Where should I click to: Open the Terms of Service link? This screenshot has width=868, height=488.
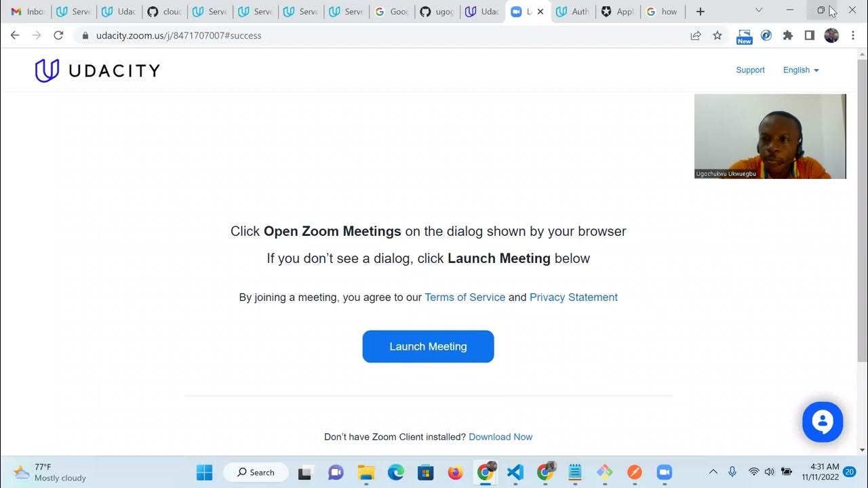click(465, 297)
